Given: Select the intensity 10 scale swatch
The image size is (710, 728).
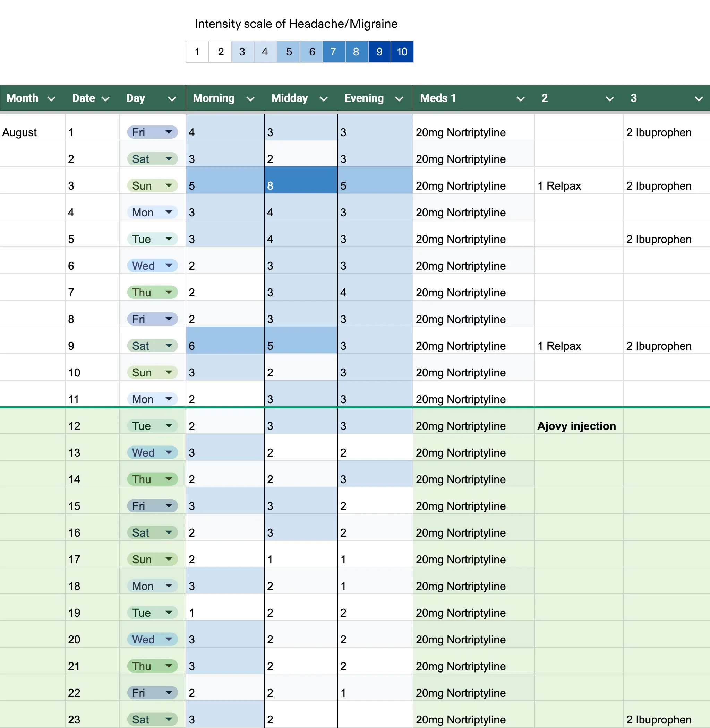Looking at the screenshot, I should pyautogui.click(x=402, y=52).
